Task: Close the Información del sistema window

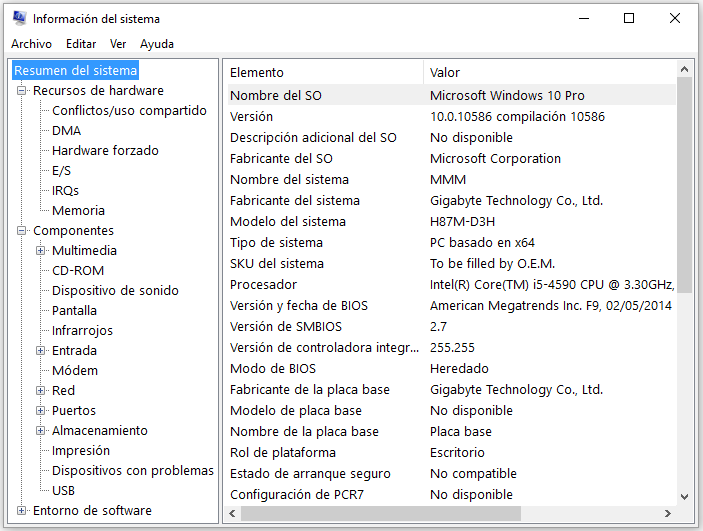Action: (675, 18)
